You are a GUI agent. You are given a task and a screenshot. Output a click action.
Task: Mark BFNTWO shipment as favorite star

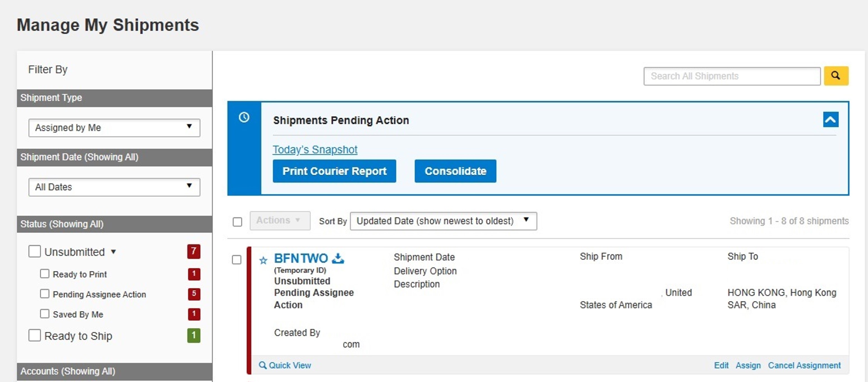(263, 260)
